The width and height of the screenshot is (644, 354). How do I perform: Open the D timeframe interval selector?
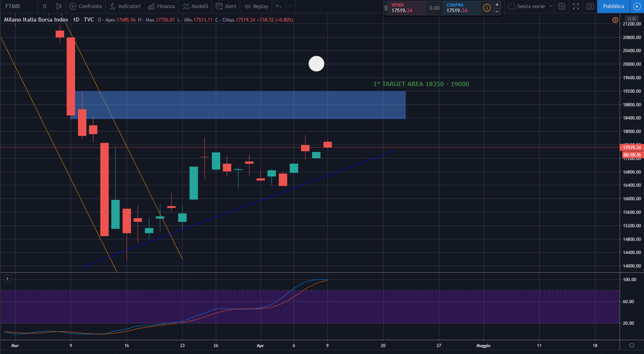(x=45, y=6)
